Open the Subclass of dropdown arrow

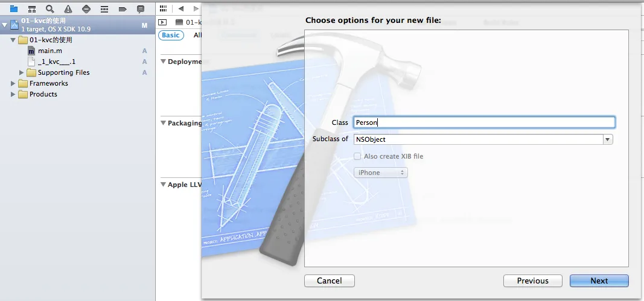pos(607,139)
